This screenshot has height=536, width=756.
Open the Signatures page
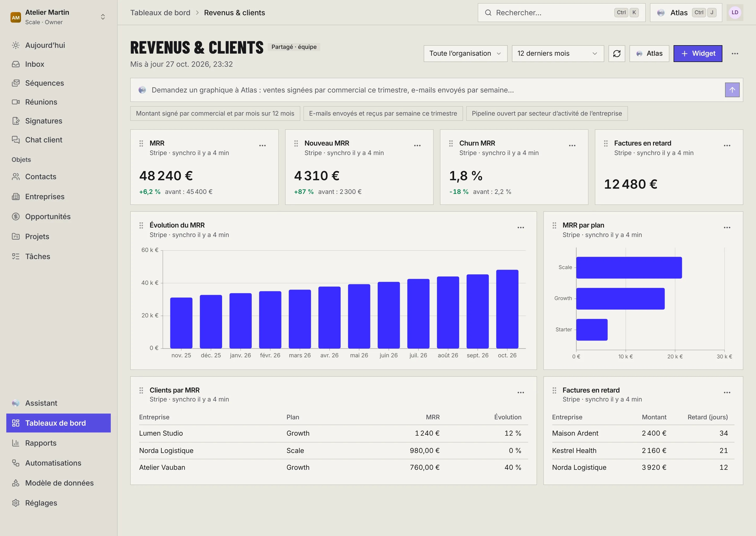(58, 121)
